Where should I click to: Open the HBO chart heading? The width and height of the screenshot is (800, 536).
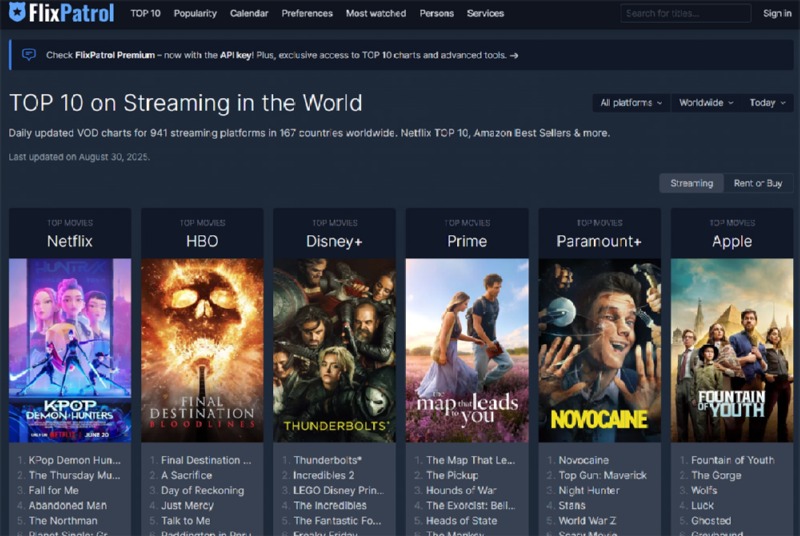coord(202,241)
